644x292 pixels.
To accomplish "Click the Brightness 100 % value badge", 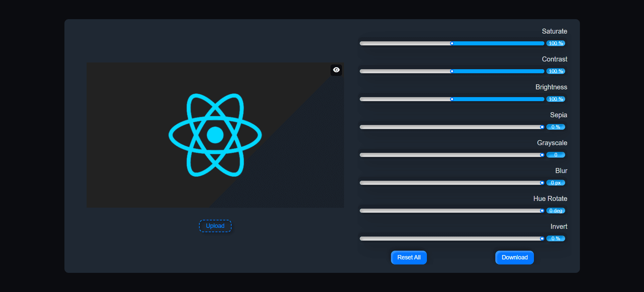I will coord(556,99).
